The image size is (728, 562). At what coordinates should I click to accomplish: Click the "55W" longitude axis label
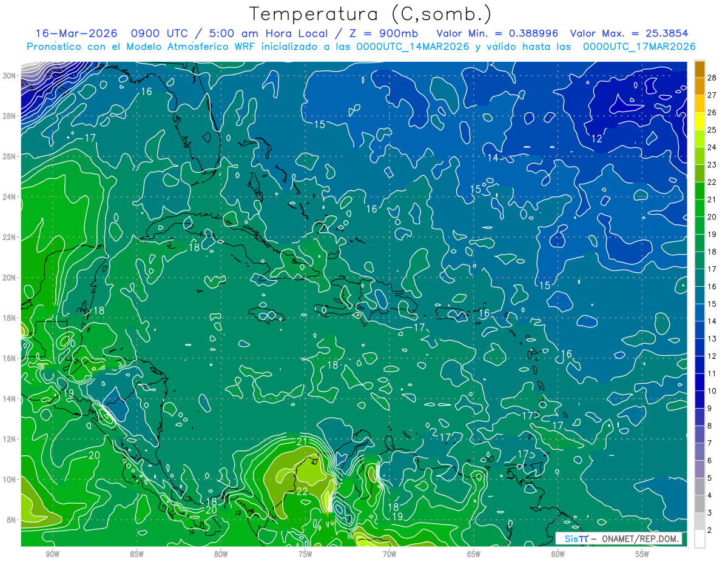[x=642, y=554]
